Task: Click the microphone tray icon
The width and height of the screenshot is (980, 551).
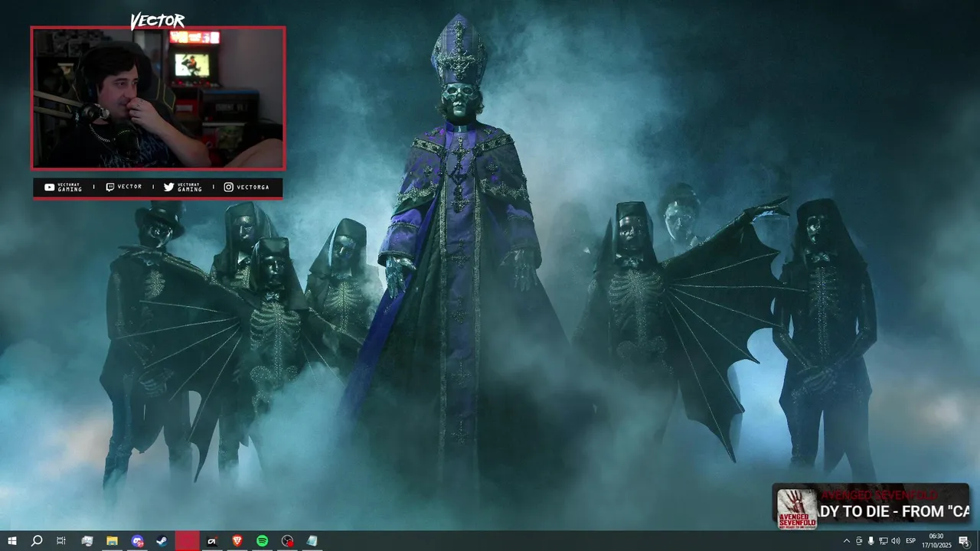Action: 871,541
